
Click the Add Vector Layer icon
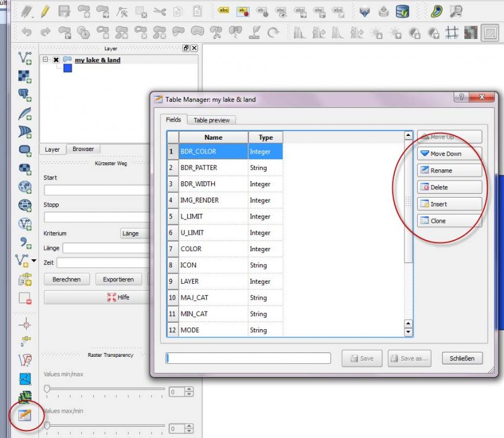[25, 59]
